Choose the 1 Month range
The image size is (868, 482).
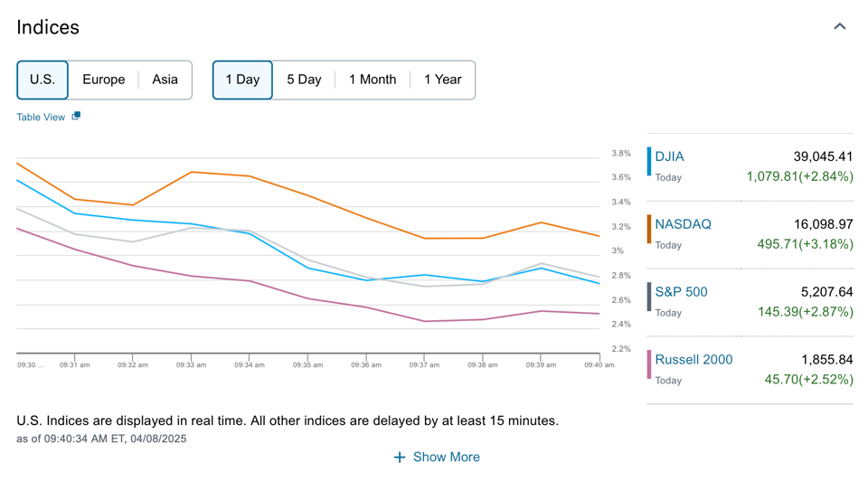(373, 80)
